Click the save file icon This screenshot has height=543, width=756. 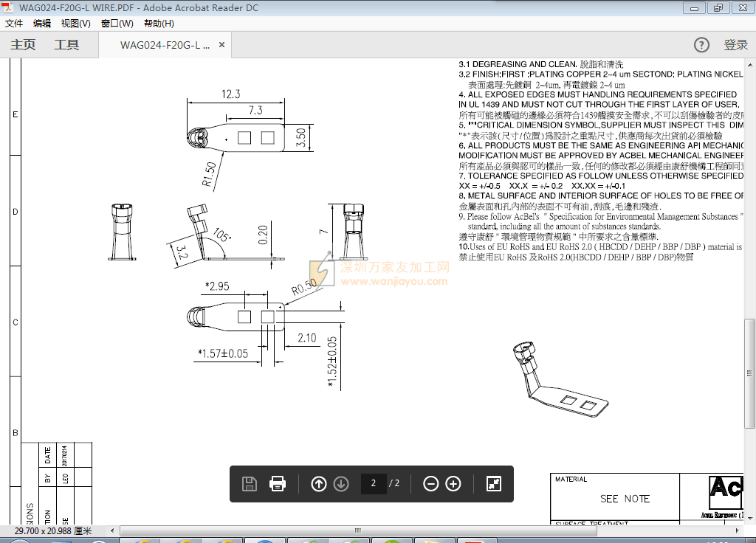pyautogui.click(x=250, y=484)
